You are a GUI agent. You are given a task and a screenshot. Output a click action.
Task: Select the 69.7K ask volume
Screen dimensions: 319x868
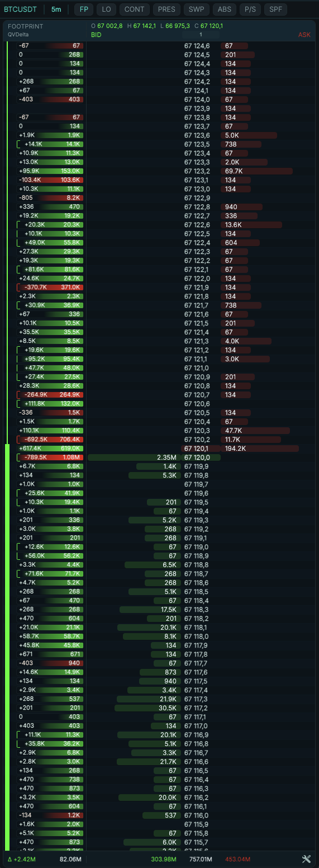[257, 171]
